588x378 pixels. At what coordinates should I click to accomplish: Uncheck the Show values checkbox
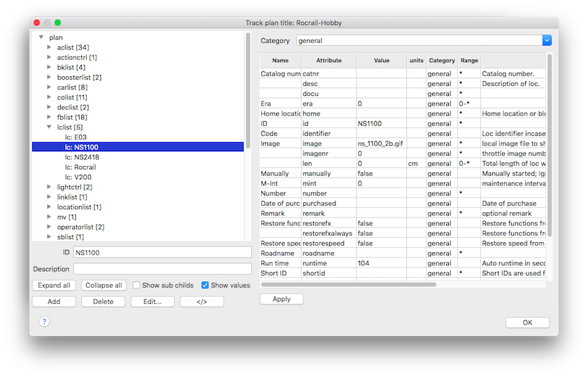[205, 286]
